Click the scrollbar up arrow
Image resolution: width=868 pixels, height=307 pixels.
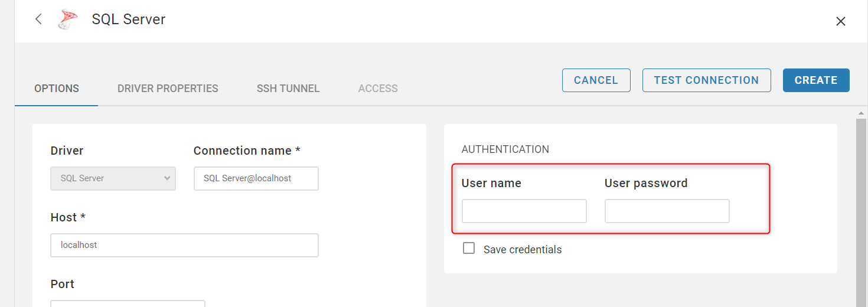pos(862,113)
